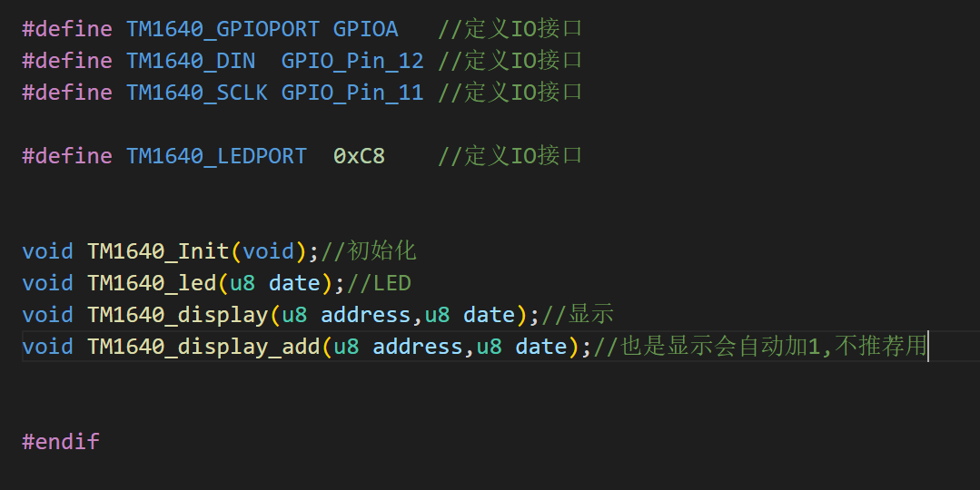
Task: Click the //LED comment
Action: click(379, 283)
